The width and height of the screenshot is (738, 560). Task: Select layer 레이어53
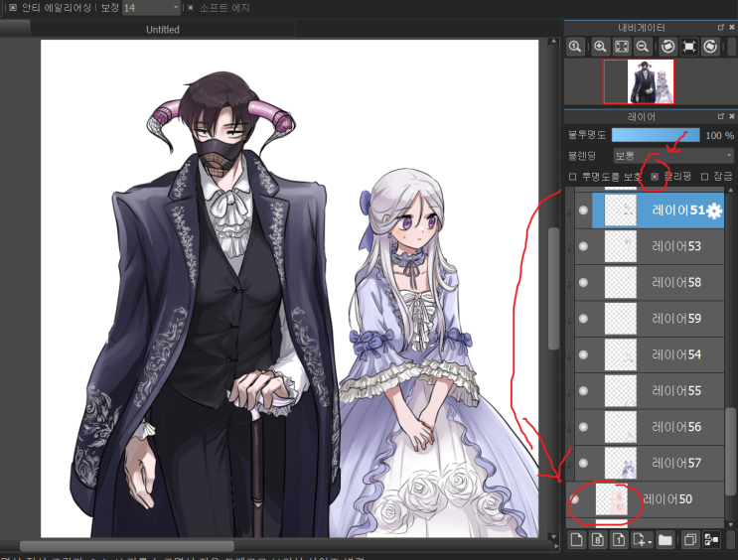pyautogui.click(x=649, y=246)
